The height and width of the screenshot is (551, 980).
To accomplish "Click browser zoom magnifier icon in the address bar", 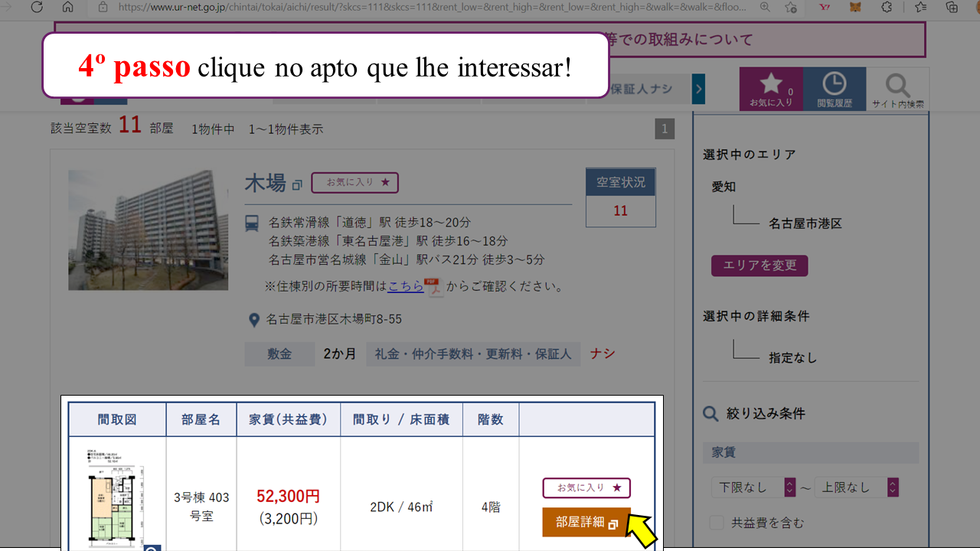I will [x=765, y=7].
